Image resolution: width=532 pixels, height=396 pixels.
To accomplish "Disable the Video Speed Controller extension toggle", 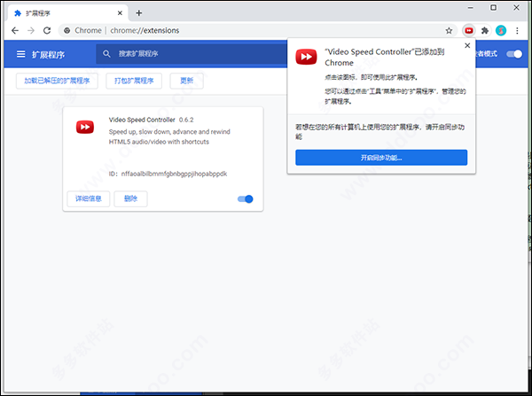I will pos(246,199).
